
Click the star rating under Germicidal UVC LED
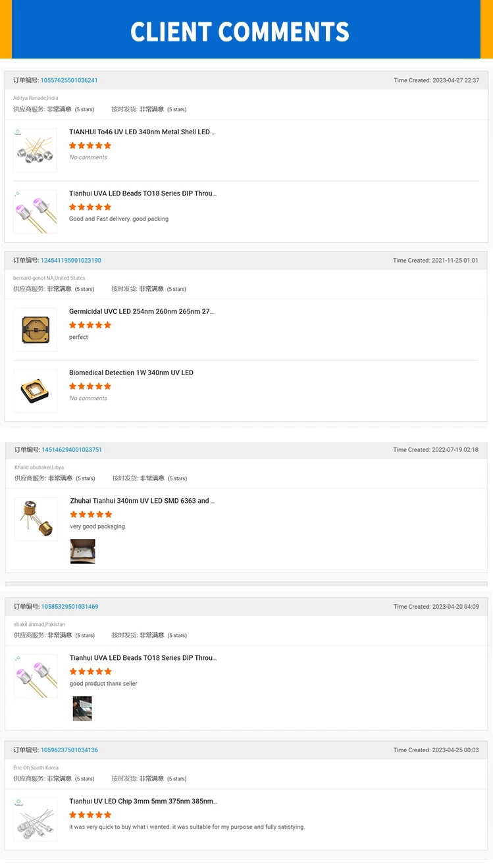point(90,325)
